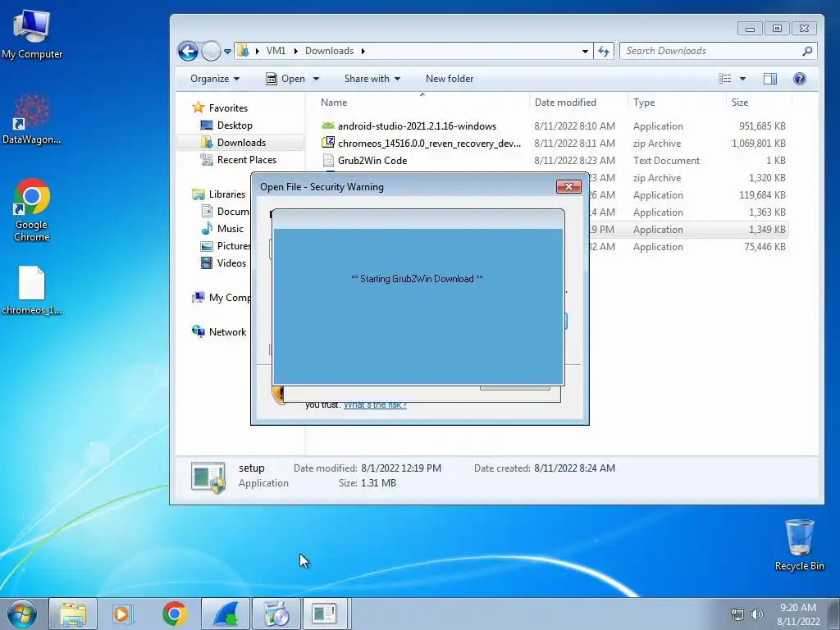The width and height of the screenshot is (840, 630).
Task: Sort files by the Type column
Action: click(677, 103)
